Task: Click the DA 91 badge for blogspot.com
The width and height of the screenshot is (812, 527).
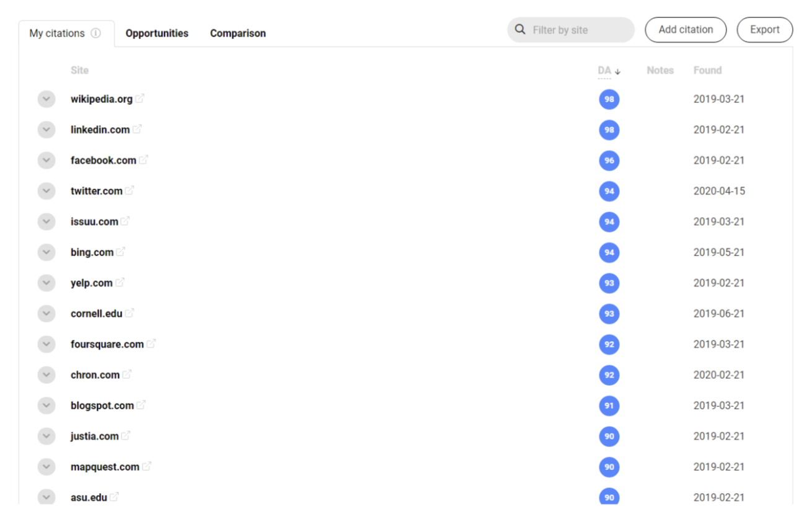Action: 609,406
